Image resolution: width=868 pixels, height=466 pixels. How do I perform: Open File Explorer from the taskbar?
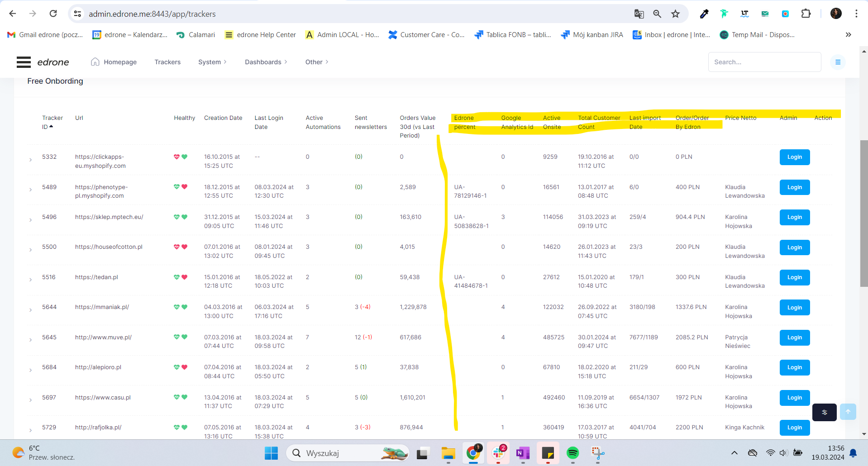click(448, 453)
